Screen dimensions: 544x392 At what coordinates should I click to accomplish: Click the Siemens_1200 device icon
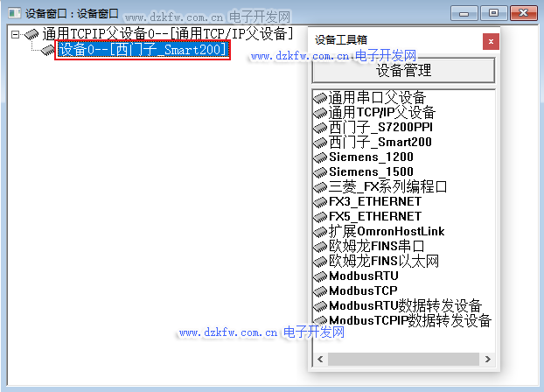coord(320,157)
